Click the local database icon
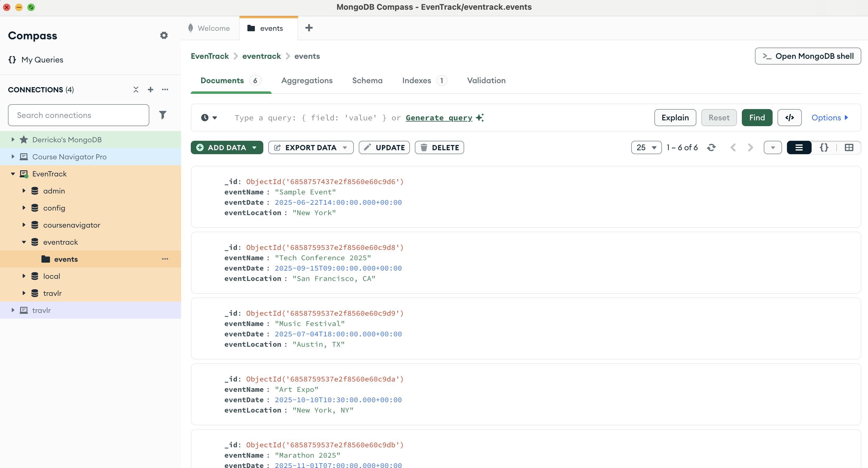The height and width of the screenshot is (468, 868). point(35,276)
